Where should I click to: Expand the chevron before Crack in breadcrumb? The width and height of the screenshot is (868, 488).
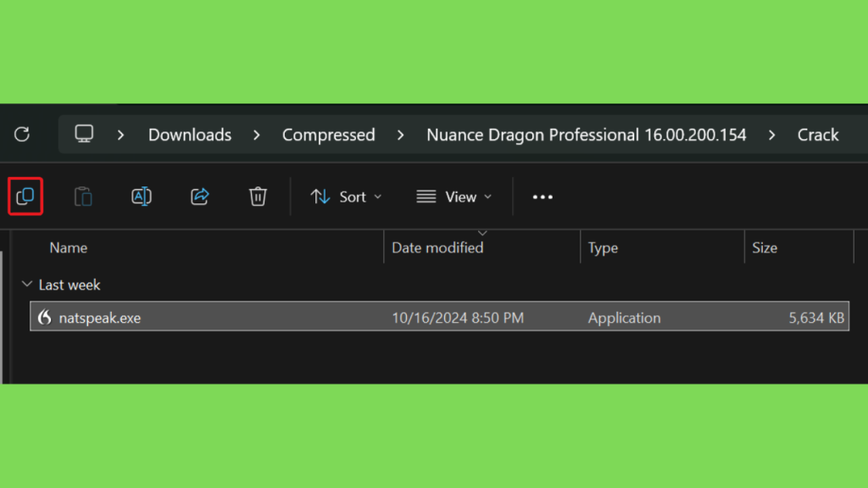click(x=771, y=135)
